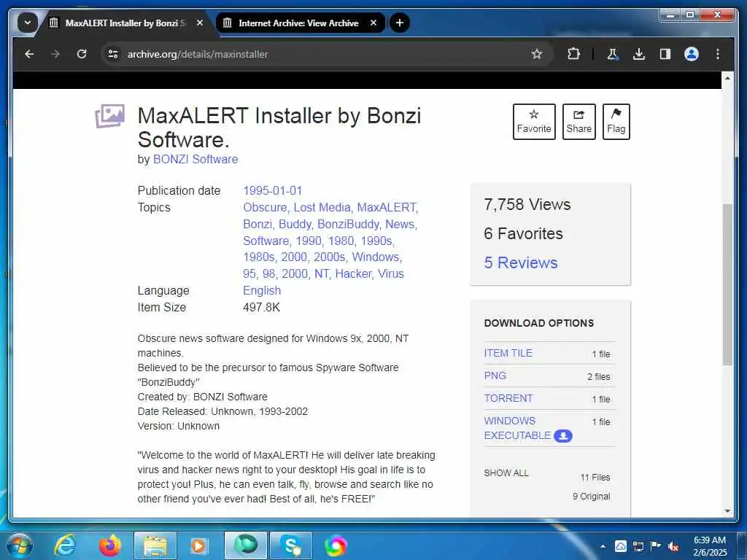This screenshot has width=747, height=560.
Task: Open the BonziBuddy topic link
Action: (x=348, y=224)
